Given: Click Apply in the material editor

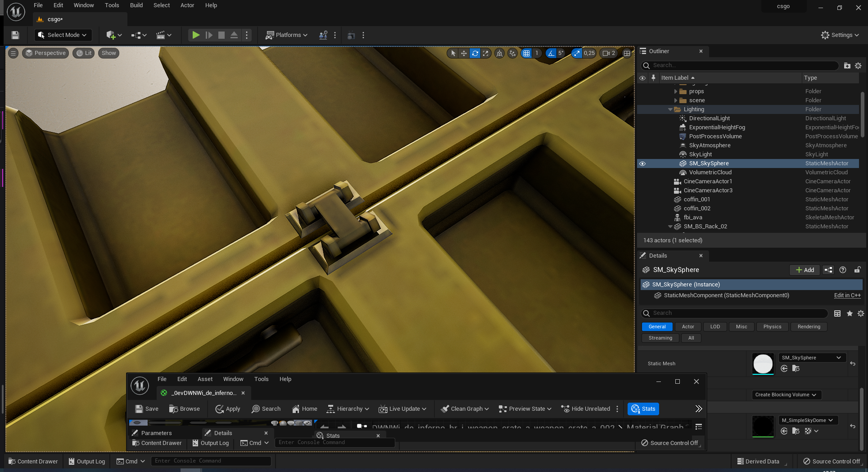Looking at the screenshot, I should click(228, 409).
